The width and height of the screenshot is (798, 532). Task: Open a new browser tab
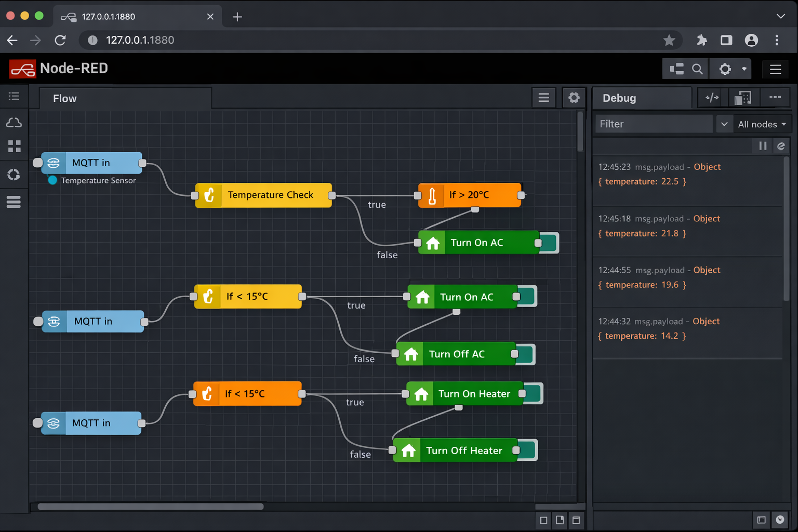(x=237, y=17)
